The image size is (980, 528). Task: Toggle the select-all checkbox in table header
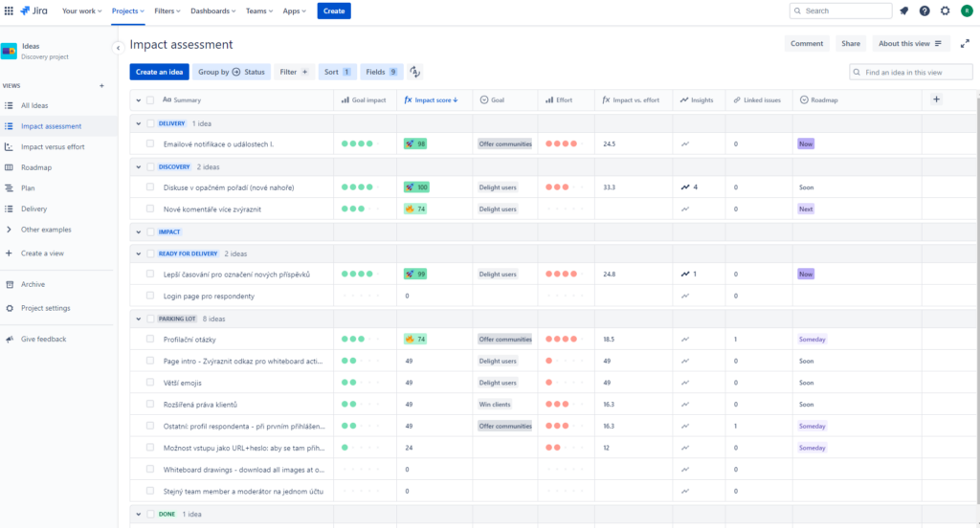click(150, 99)
